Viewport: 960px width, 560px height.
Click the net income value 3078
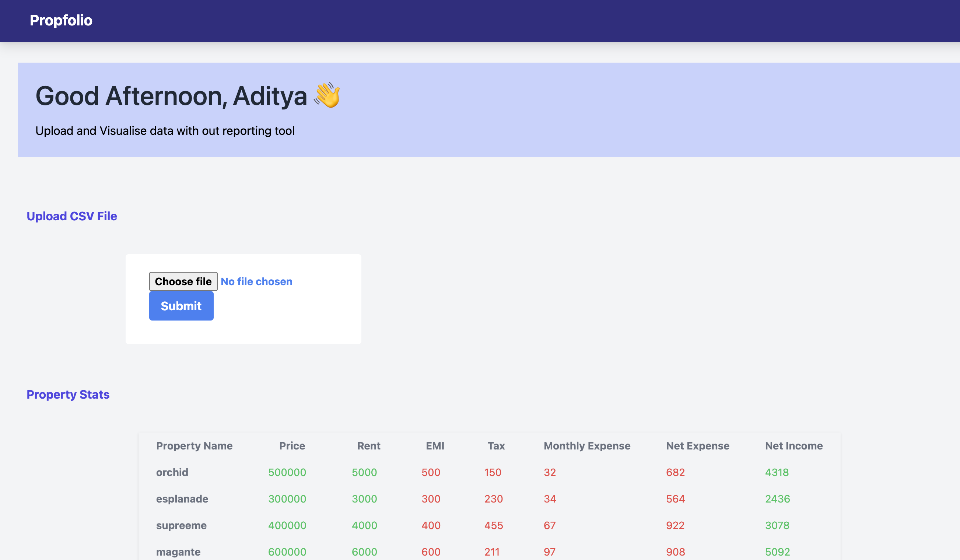click(778, 526)
